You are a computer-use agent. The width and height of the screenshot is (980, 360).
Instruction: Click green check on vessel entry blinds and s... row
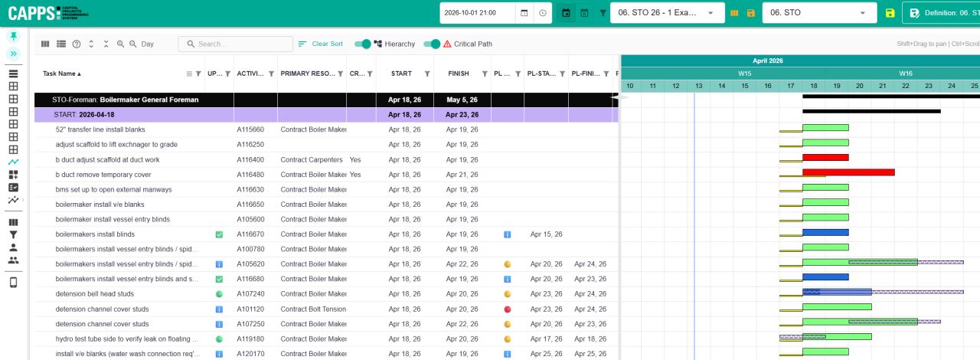[219, 279]
